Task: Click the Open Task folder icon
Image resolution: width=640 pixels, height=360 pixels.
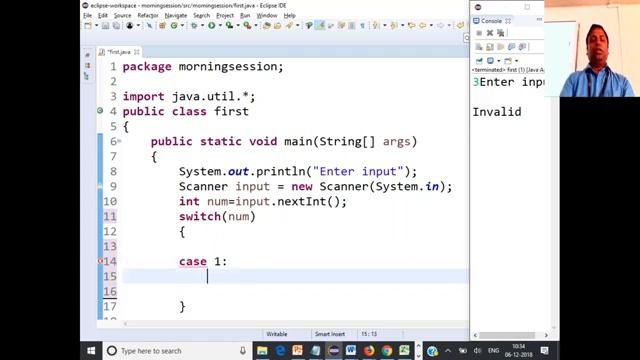Action: [278, 26]
